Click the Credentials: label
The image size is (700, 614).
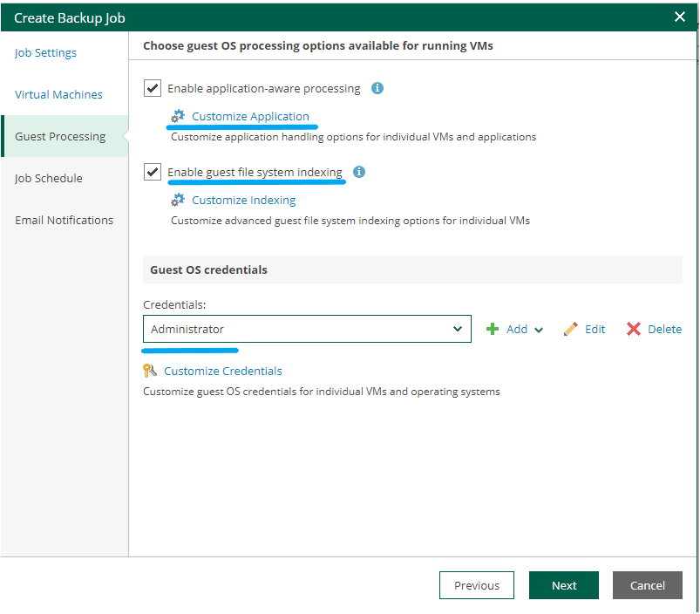(x=174, y=304)
